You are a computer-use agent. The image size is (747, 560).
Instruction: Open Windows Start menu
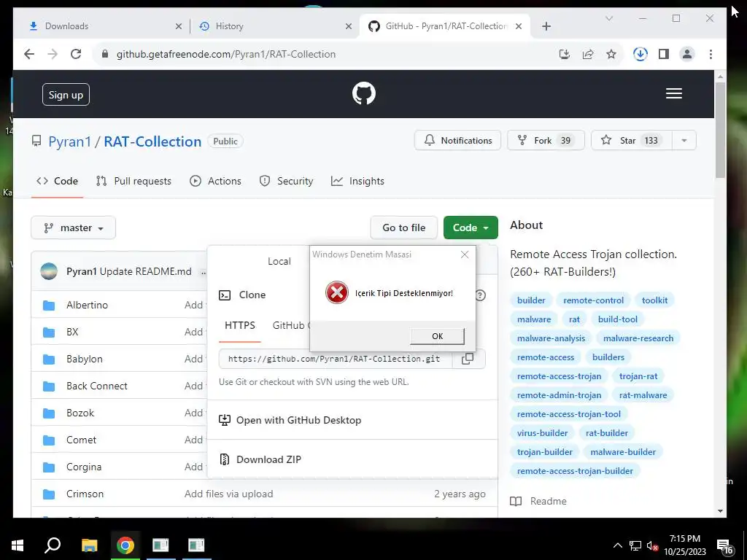click(x=18, y=545)
